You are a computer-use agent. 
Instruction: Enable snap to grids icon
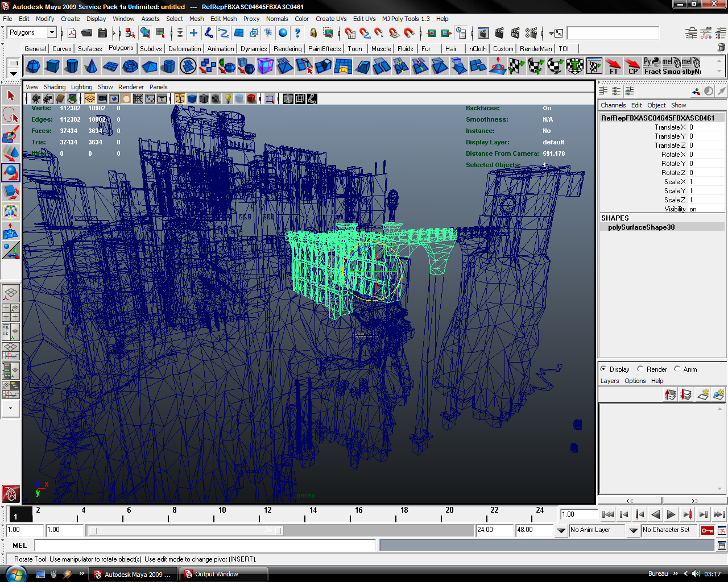click(350, 33)
